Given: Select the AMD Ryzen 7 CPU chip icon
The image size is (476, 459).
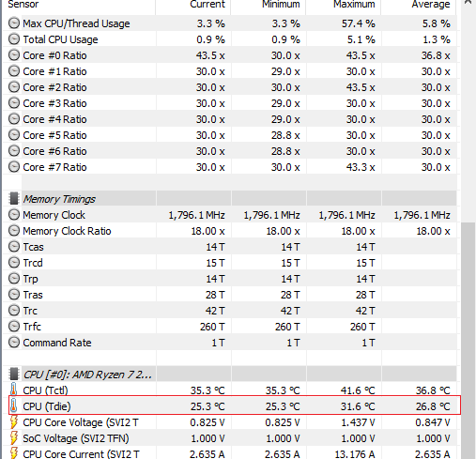Looking at the screenshot, I should 13,374.
